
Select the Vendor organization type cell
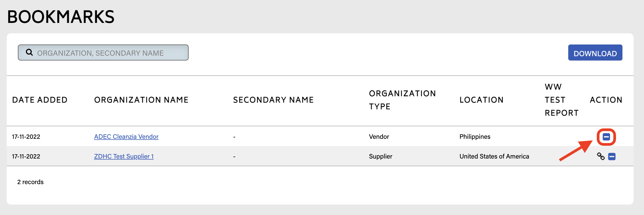[x=379, y=137]
